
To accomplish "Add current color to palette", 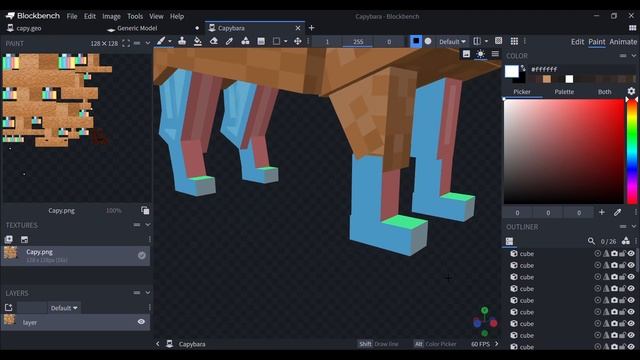I will tap(602, 212).
